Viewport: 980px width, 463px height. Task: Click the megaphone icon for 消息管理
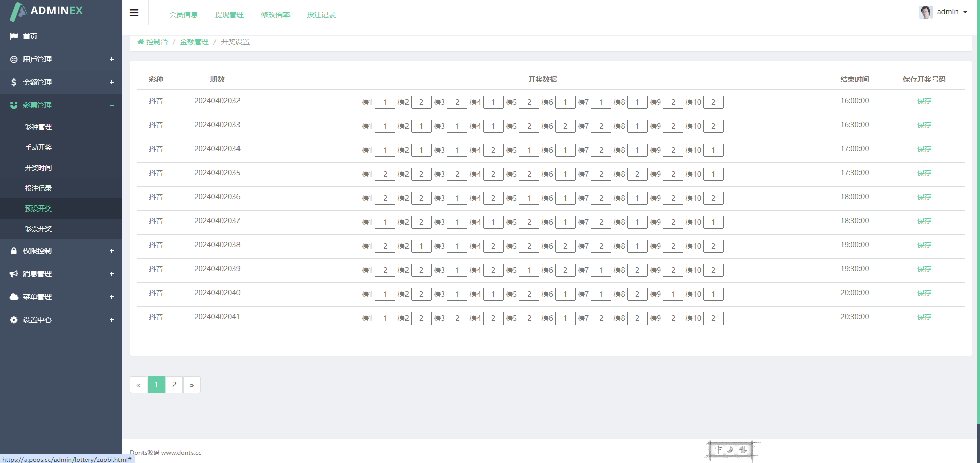coord(14,274)
